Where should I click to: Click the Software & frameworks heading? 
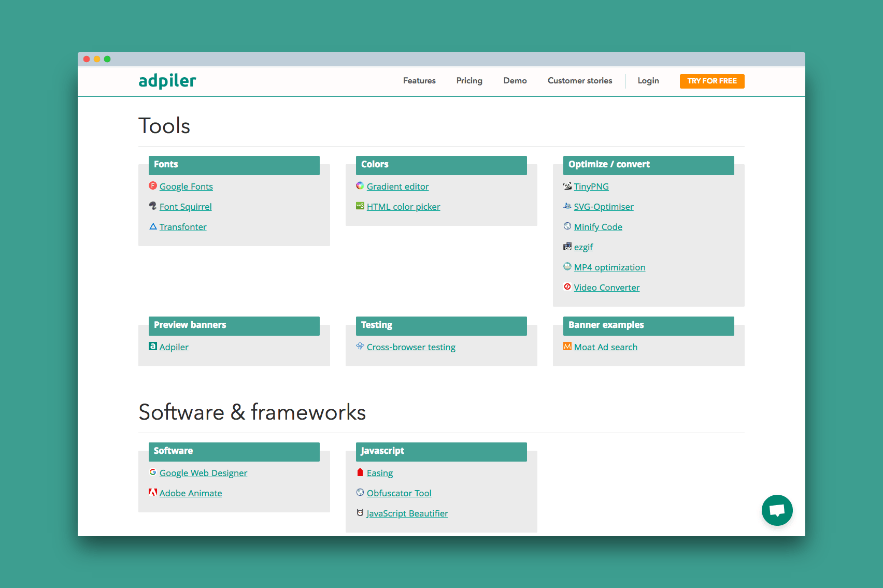tap(252, 412)
